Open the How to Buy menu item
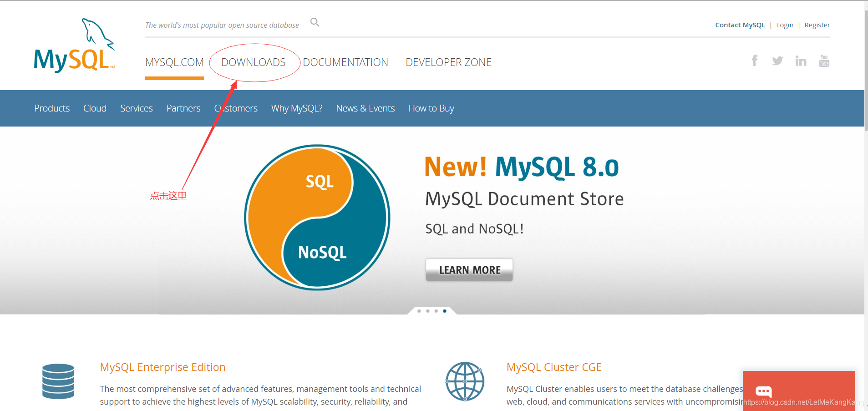The width and height of the screenshot is (868, 411). click(x=431, y=108)
